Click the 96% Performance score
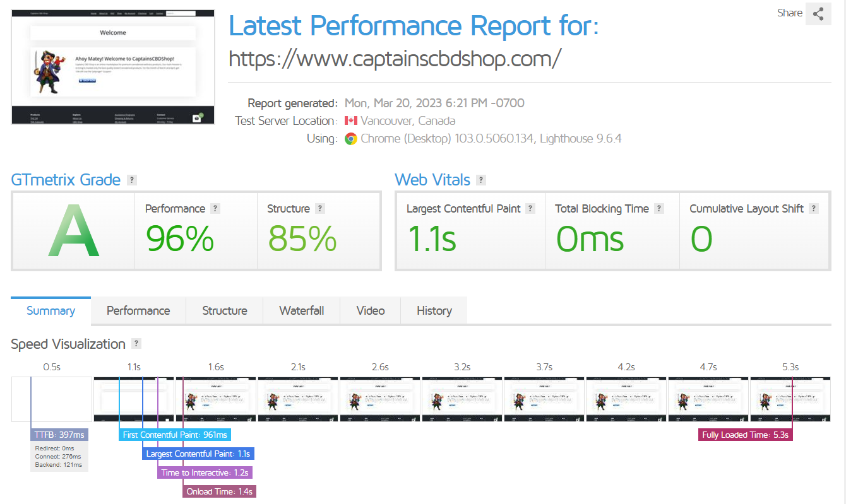Image resolution: width=846 pixels, height=504 pixels. [180, 238]
